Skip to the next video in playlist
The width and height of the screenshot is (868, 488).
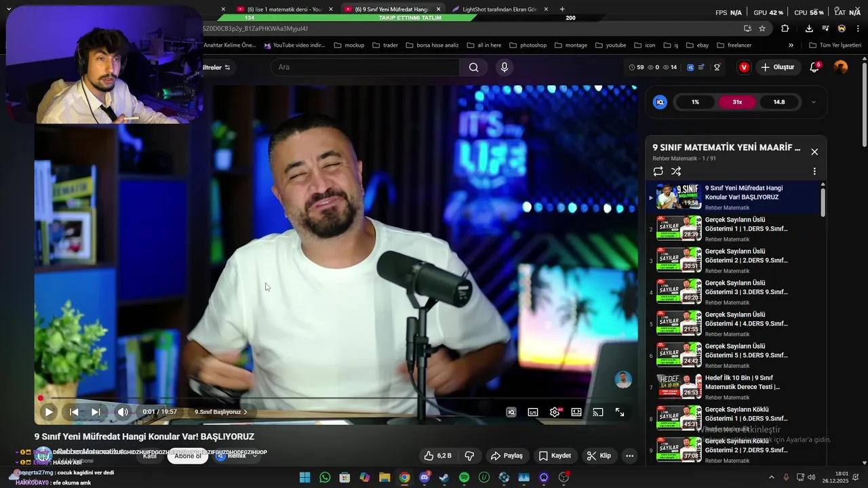click(x=96, y=412)
